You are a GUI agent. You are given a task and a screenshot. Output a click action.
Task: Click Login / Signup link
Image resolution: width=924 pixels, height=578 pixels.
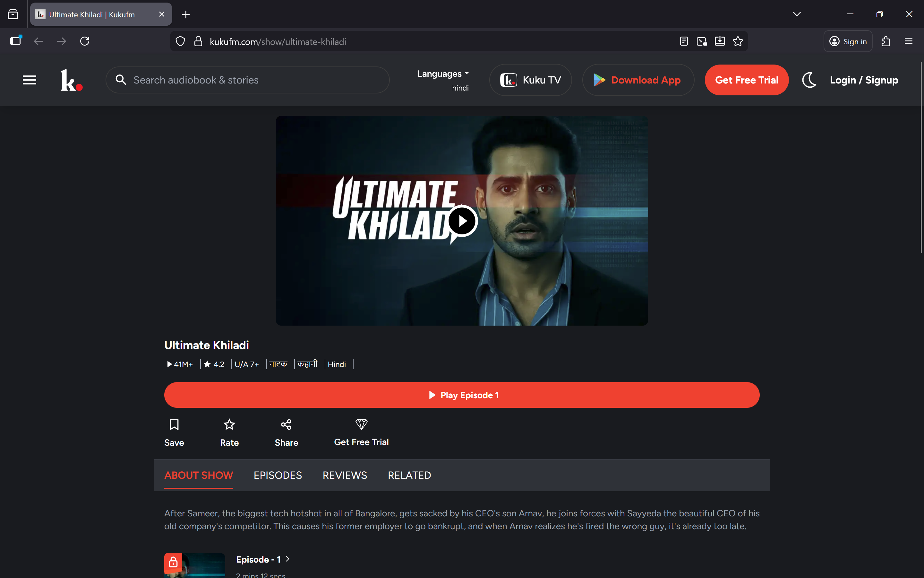(864, 80)
